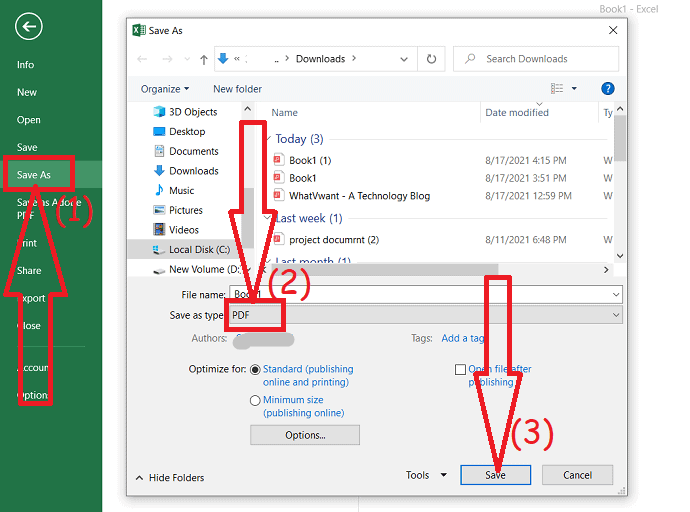This screenshot has width=690, height=512.
Task: Click the Search Downloads field
Action: [x=536, y=59]
